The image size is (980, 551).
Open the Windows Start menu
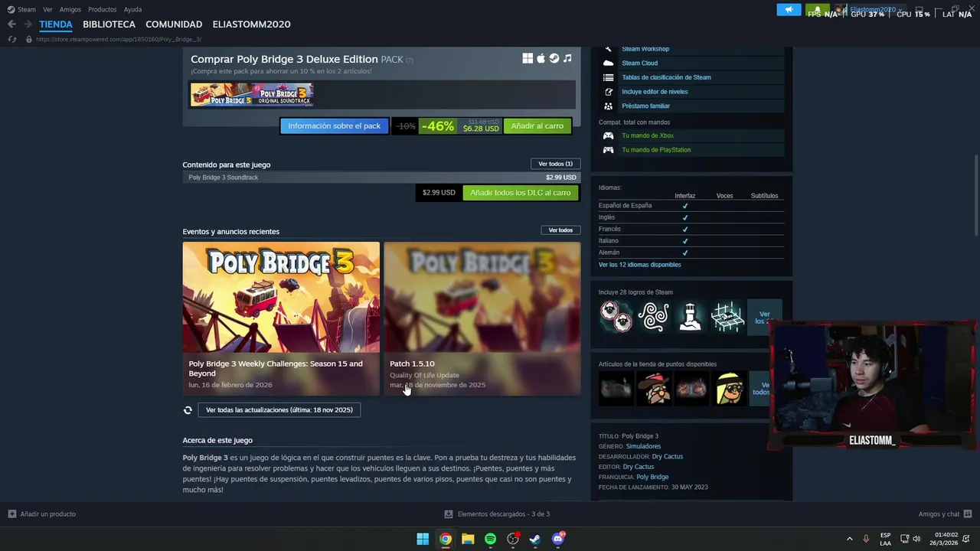tap(423, 539)
